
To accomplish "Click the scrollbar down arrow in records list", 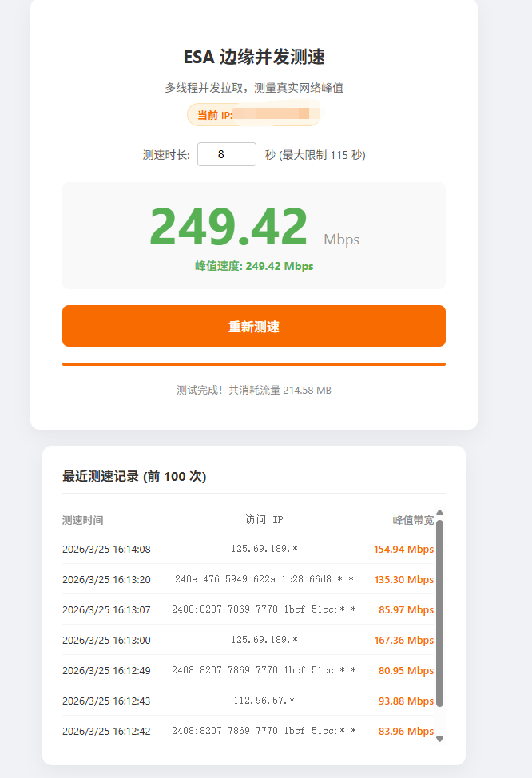I will (439, 739).
